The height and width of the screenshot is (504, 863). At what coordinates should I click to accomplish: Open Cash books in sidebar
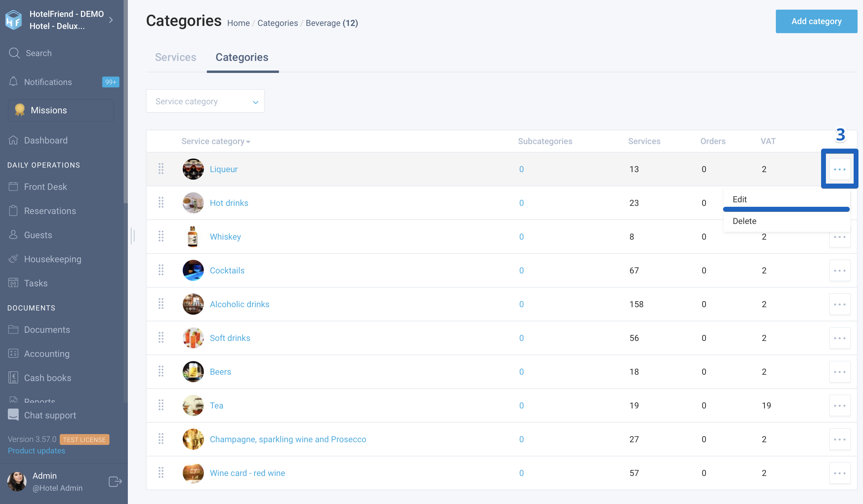[x=48, y=378]
